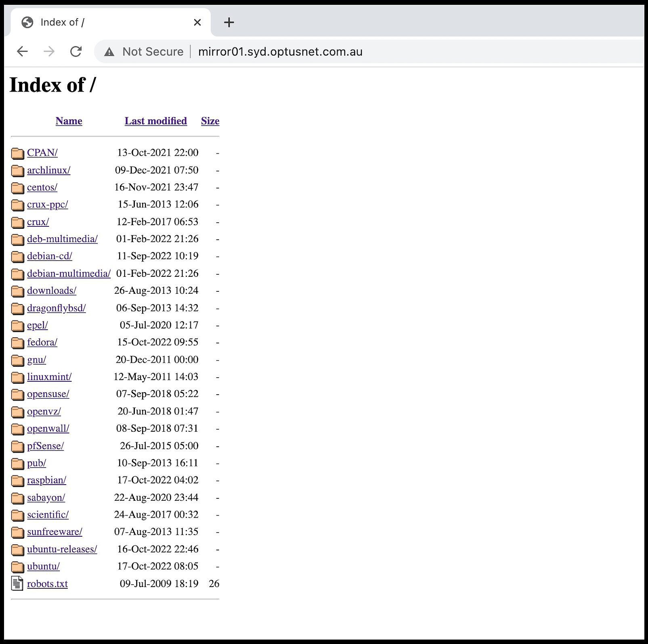Image resolution: width=648 pixels, height=644 pixels.
Task: Open the fedora/ directory link
Action: pos(42,342)
